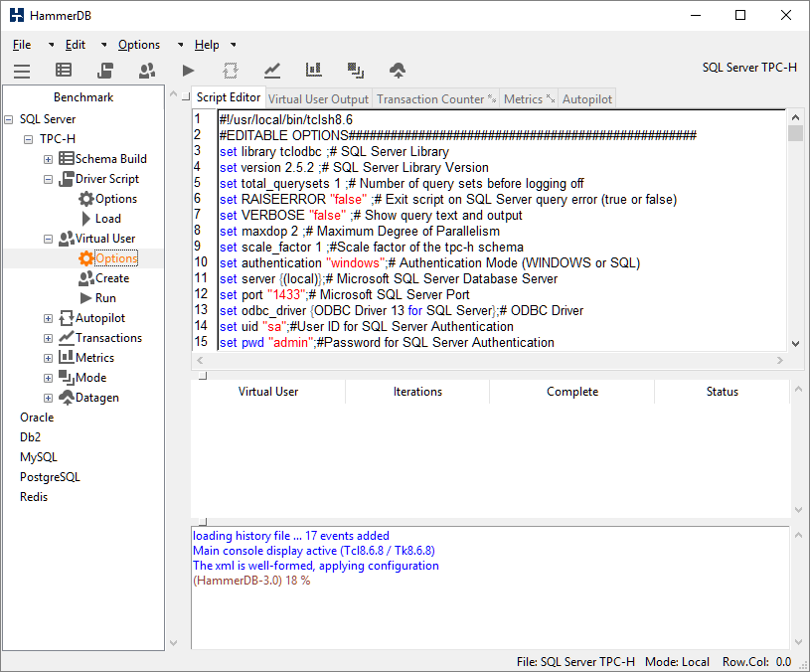Click the pane sash handle above Virtual User table

point(203,376)
